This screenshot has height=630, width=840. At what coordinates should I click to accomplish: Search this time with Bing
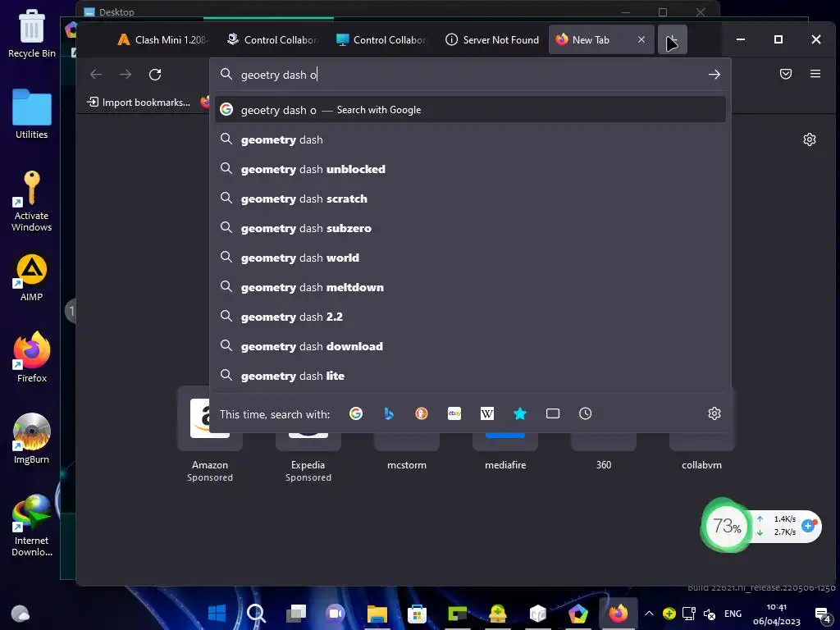coord(389,413)
